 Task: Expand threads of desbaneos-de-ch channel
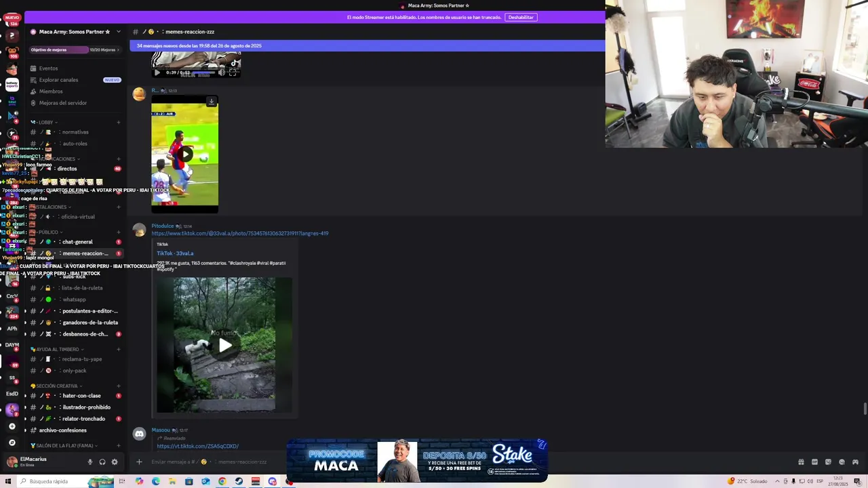pyautogui.click(x=25, y=334)
